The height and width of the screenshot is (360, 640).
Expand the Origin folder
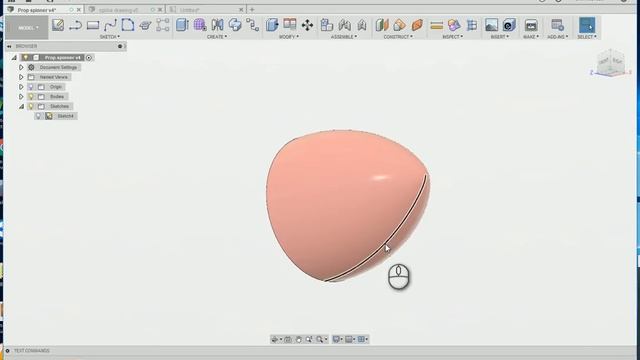(21, 87)
